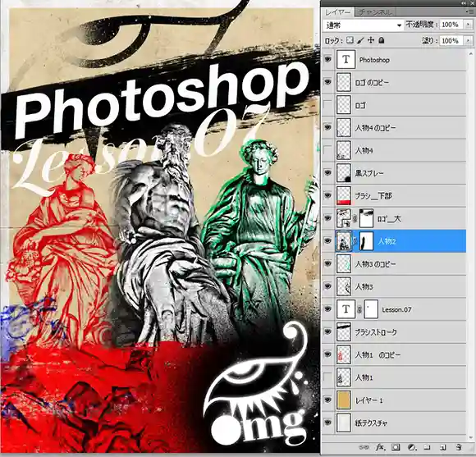This screenshot has height=457, width=476.
Task: Create new fill or adjustment layer
Action: (x=412, y=447)
